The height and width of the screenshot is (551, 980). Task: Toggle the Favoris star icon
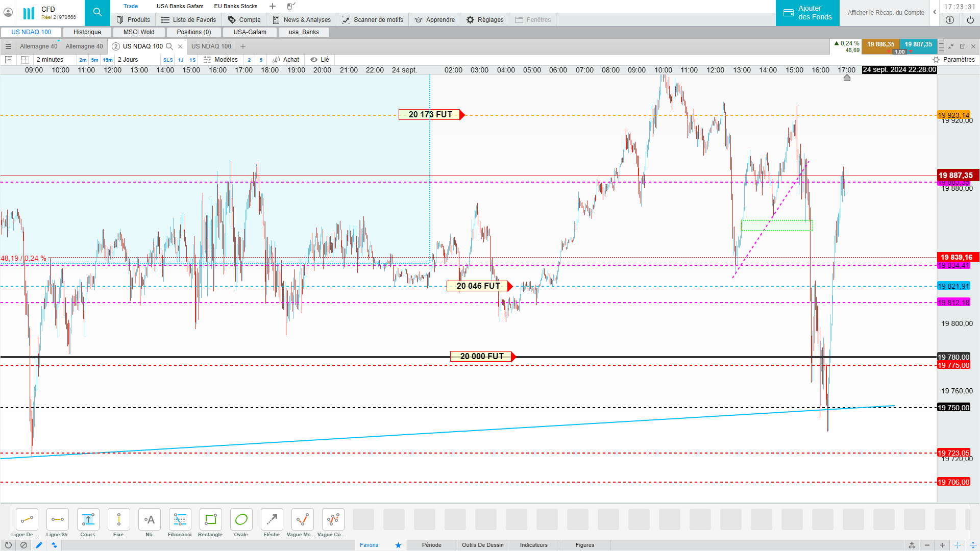tap(398, 545)
